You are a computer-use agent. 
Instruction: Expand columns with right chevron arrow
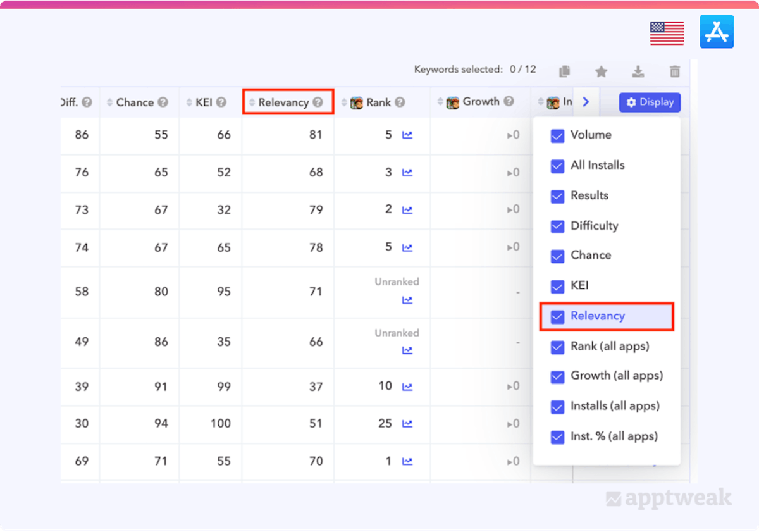click(x=586, y=102)
